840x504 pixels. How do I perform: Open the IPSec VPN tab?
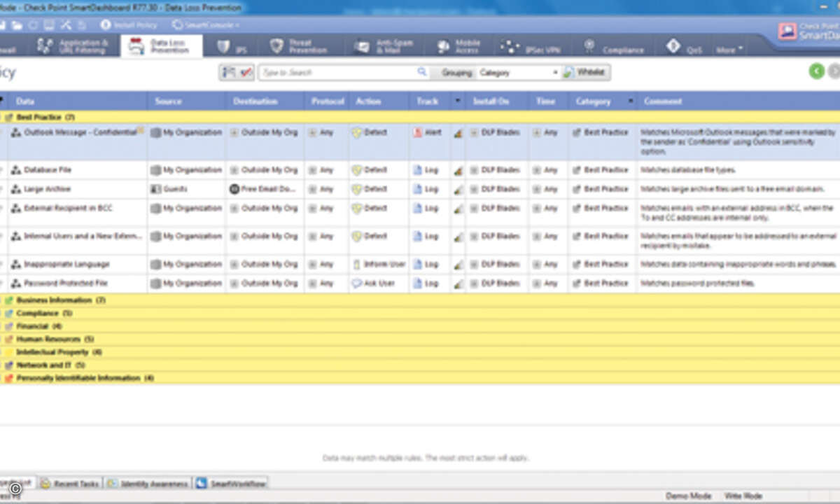531,47
